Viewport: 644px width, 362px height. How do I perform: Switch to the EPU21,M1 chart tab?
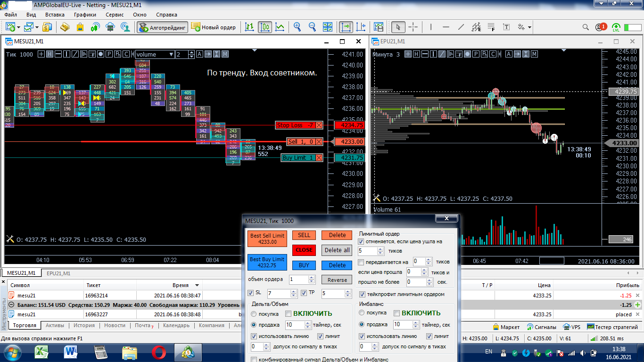(x=59, y=273)
